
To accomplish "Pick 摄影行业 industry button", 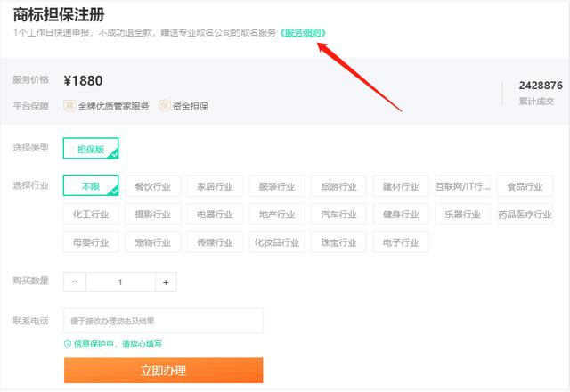I will click(x=153, y=214).
